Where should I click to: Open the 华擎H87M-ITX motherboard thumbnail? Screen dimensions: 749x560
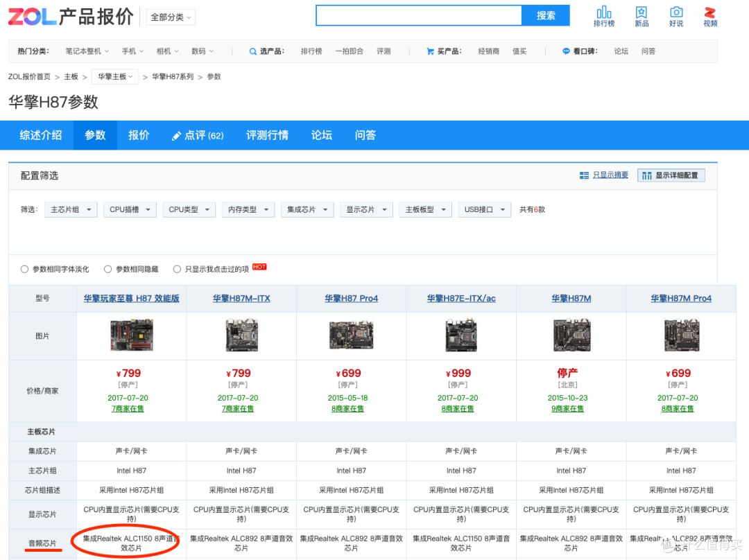[x=241, y=335]
